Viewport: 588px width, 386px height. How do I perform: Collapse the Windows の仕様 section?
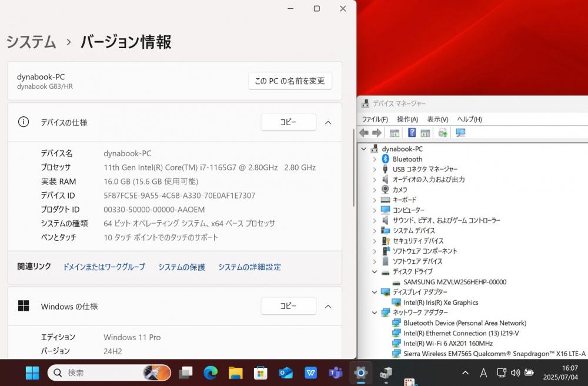(x=328, y=307)
